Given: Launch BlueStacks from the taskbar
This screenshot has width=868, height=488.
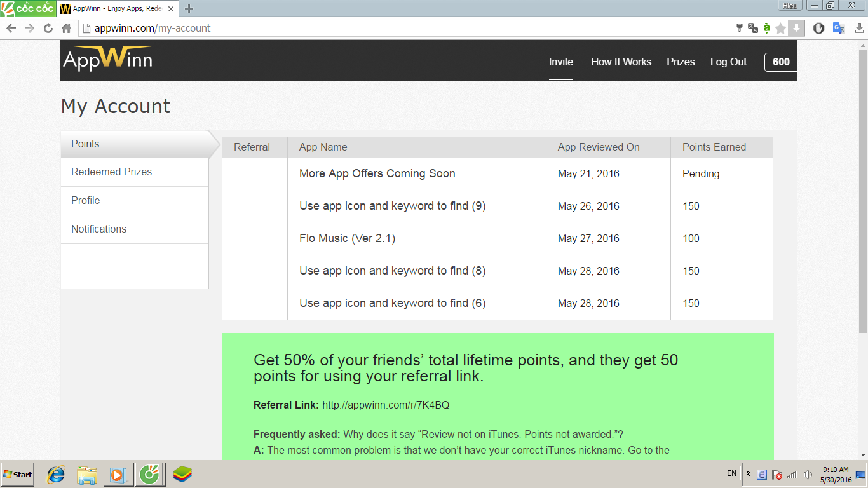Looking at the screenshot, I should (182, 475).
